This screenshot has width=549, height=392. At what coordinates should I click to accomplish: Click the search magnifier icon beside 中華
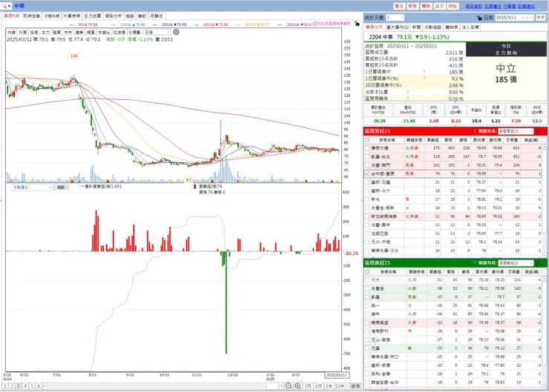pyautogui.click(x=5, y=6)
